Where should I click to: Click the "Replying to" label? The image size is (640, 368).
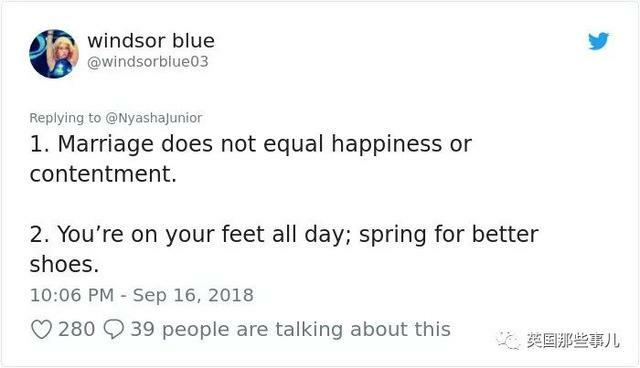click(65, 118)
